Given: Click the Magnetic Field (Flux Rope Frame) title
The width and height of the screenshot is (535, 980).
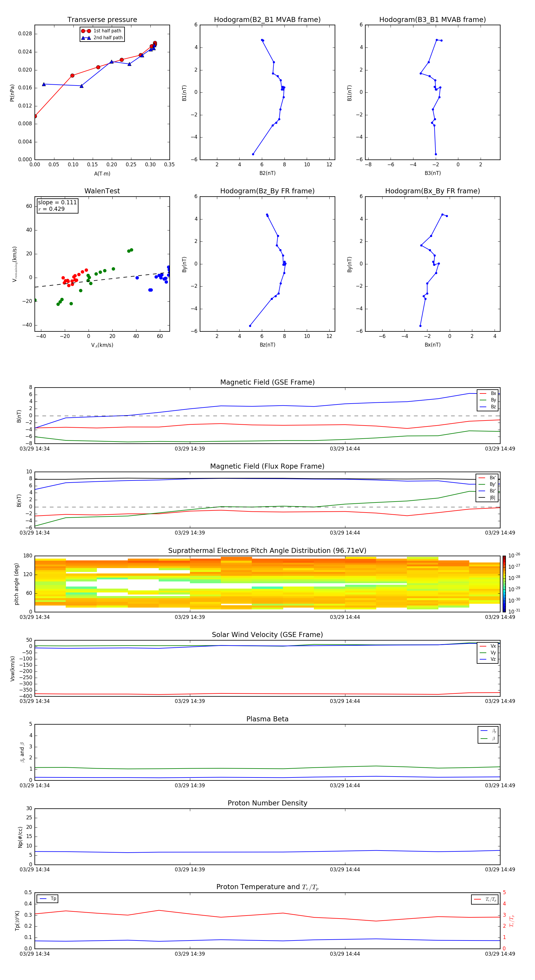Looking at the screenshot, I should [x=267, y=466].
